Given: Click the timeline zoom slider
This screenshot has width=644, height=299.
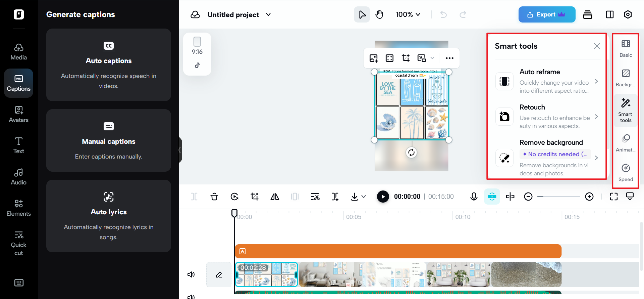Looking at the screenshot, I should pos(558,197).
